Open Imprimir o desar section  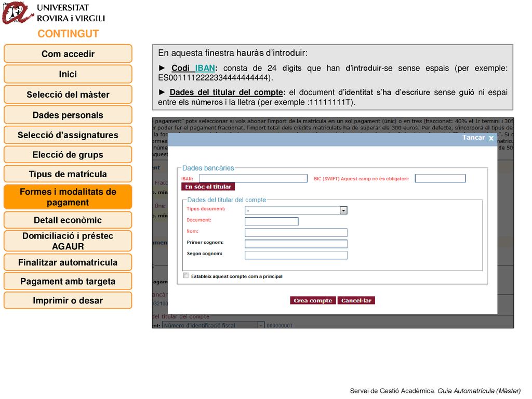pos(68,301)
